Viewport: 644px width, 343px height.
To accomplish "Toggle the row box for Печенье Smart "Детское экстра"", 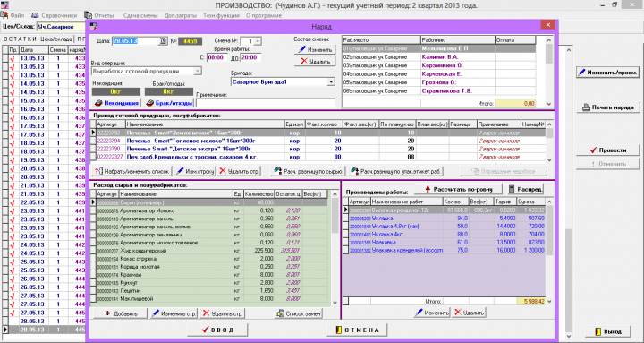I will (93, 149).
